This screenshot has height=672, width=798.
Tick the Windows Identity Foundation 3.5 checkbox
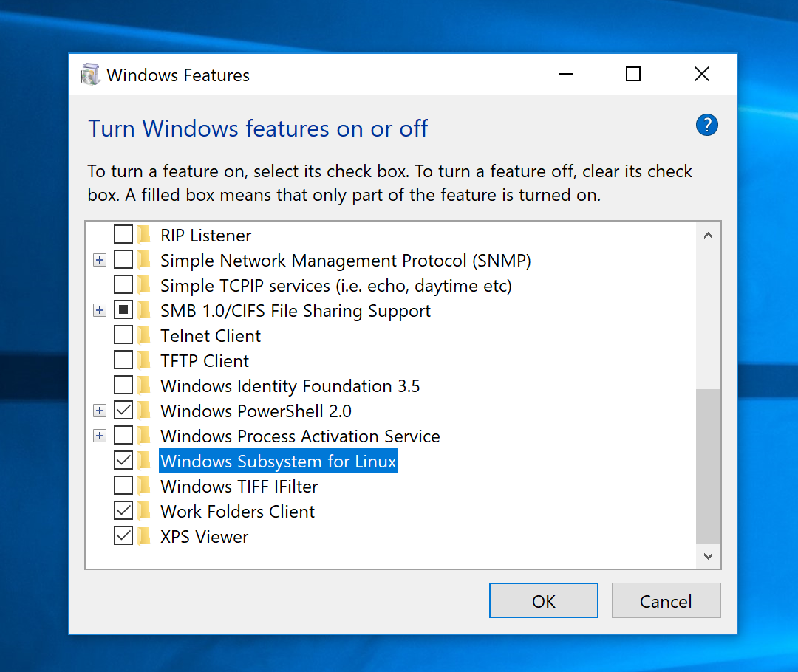tap(123, 386)
